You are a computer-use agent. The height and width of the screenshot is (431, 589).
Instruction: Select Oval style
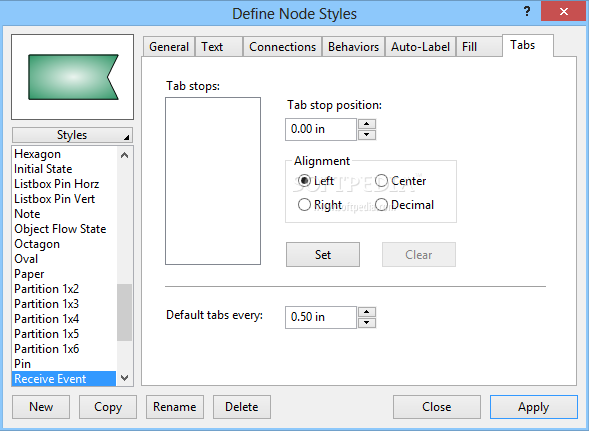pyautogui.click(x=64, y=259)
